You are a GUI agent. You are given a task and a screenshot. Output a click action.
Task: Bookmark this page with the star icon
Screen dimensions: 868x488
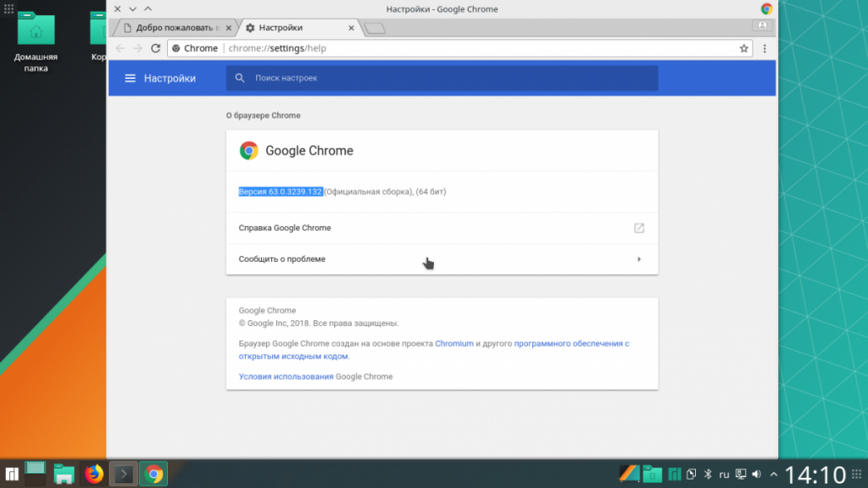(x=743, y=48)
